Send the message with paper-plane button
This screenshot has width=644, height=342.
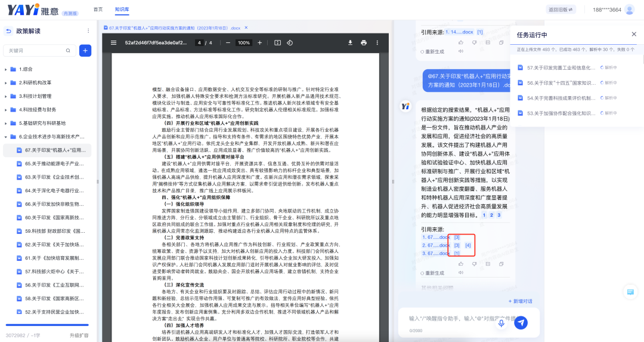pos(521,323)
